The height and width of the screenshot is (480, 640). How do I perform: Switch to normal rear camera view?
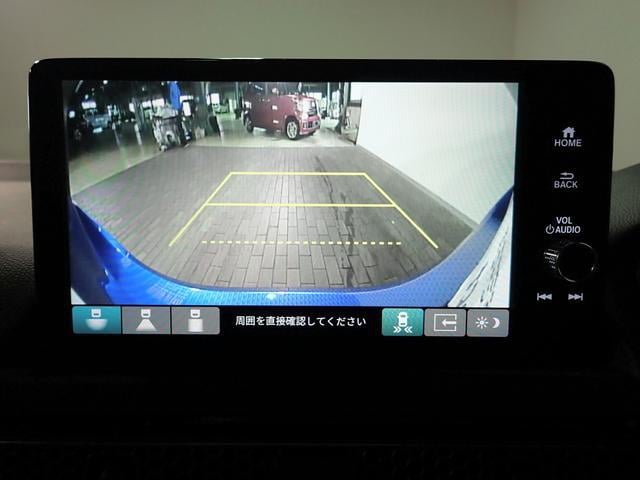pos(146,321)
